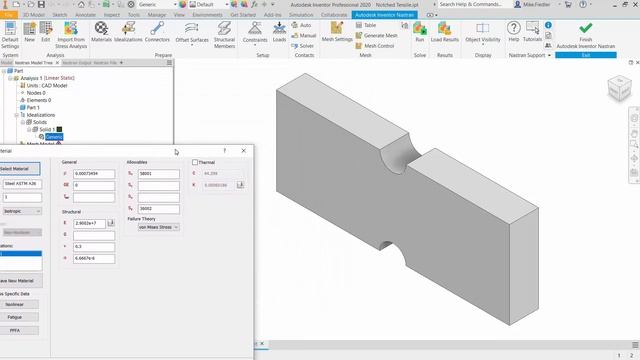Open the Sketch ribbon tab
Screen dimensions: 640x360
point(60,15)
